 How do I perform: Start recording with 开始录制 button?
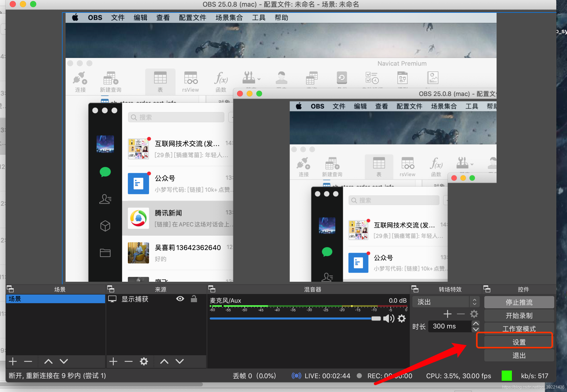point(519,315)
